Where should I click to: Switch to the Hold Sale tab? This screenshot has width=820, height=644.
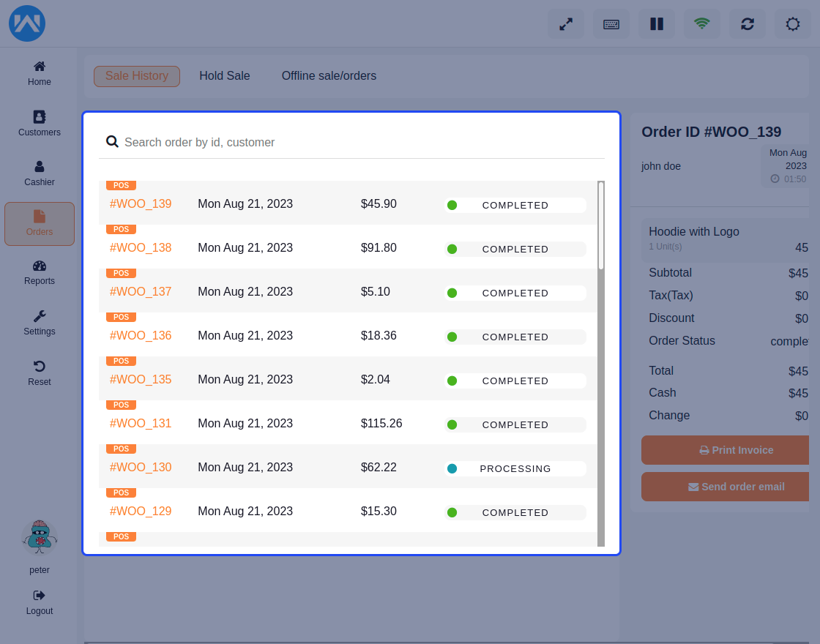click(224, 75)
